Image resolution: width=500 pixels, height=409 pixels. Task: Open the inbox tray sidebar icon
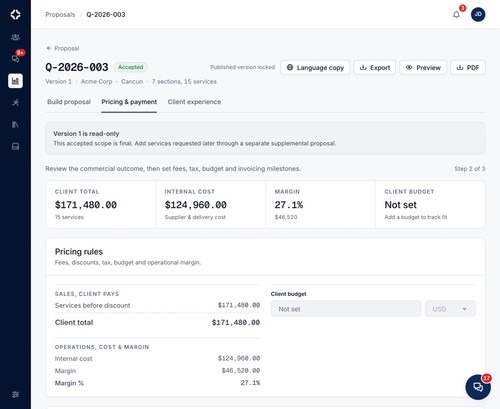click(15, 146)
